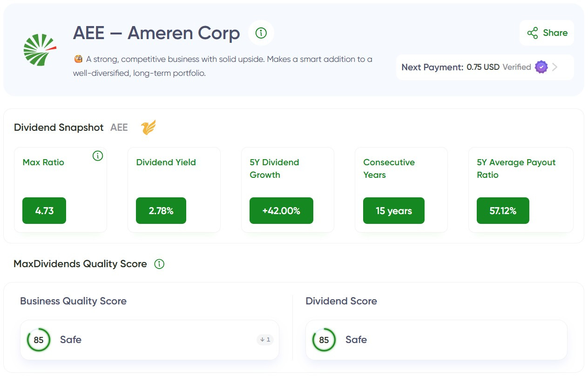The image size is (588, 377).
Task: Click the Share button
Action: point(547,33)
